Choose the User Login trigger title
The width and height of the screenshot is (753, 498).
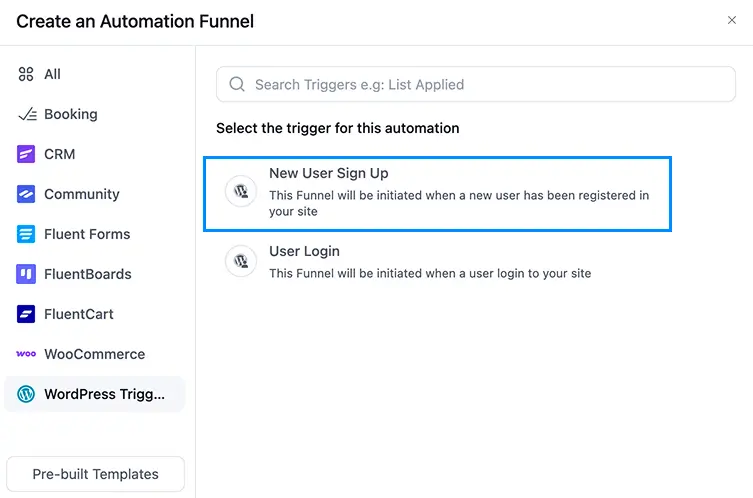pos(304,251)
